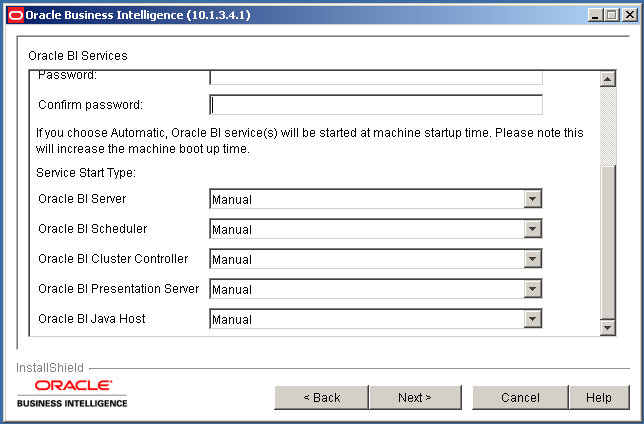Screen dimensions: 644x424
Task: Click into the Password field
Action: [375, 77]
